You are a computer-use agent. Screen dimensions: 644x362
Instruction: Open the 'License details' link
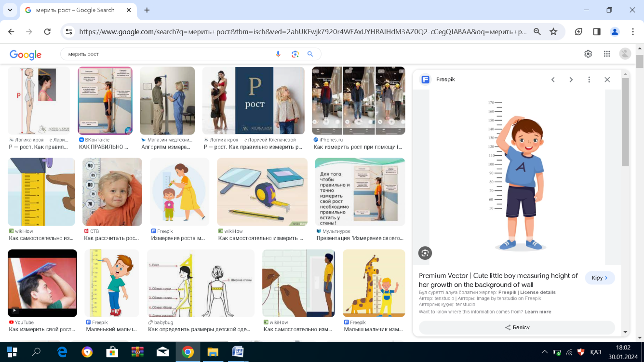tap(537, 293)
